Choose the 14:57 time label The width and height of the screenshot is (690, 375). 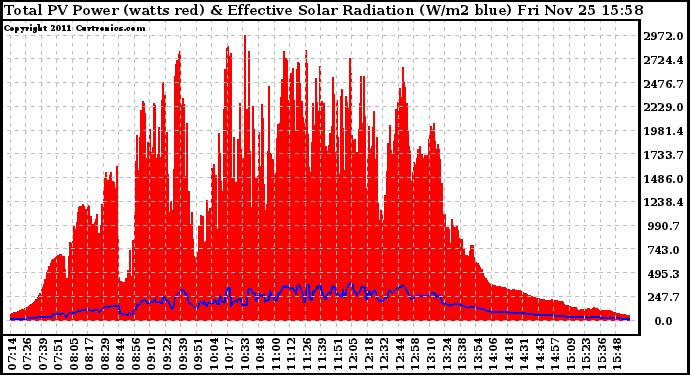tap(556, 353)
